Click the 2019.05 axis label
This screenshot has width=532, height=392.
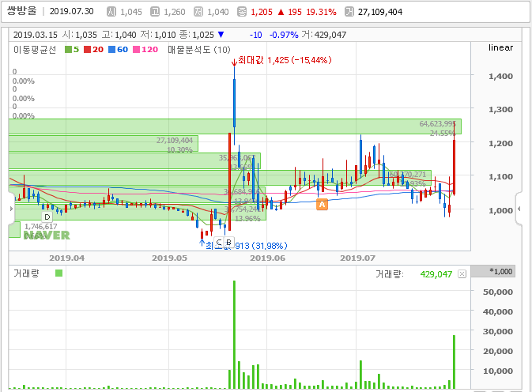pyautogui.click(x=169, y=258)
